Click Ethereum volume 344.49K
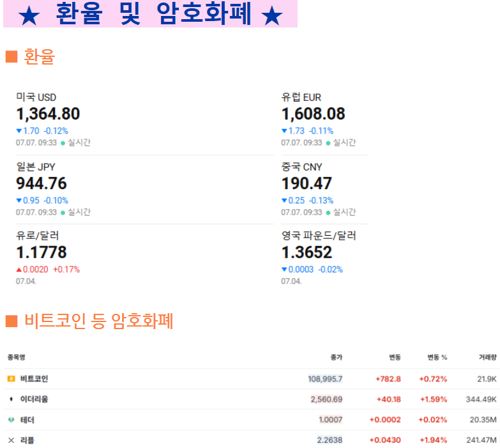This screenshot has height=448, width=500. pyautogui.click(x=481, y=399)
